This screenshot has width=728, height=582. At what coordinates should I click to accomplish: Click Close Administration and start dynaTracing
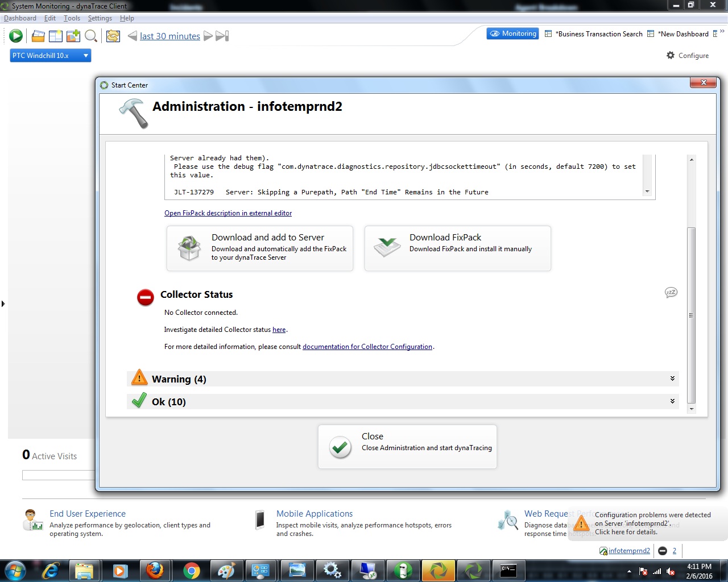(x=407, y=447)
